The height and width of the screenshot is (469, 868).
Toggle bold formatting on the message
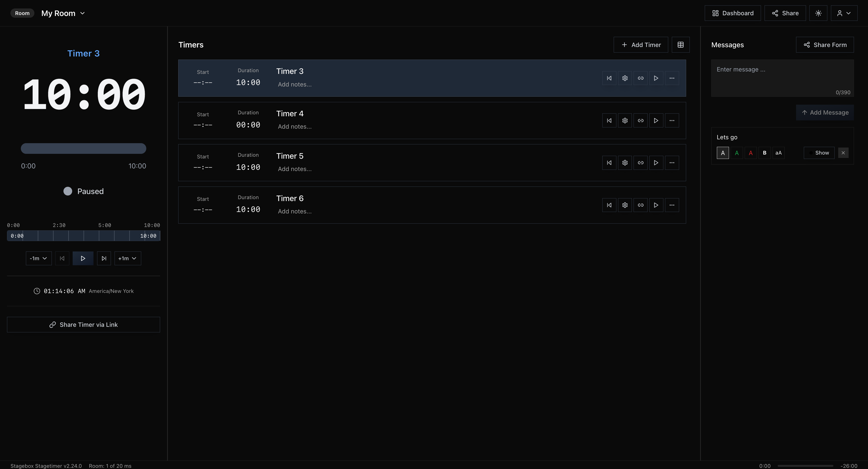[x=765, y=153]
